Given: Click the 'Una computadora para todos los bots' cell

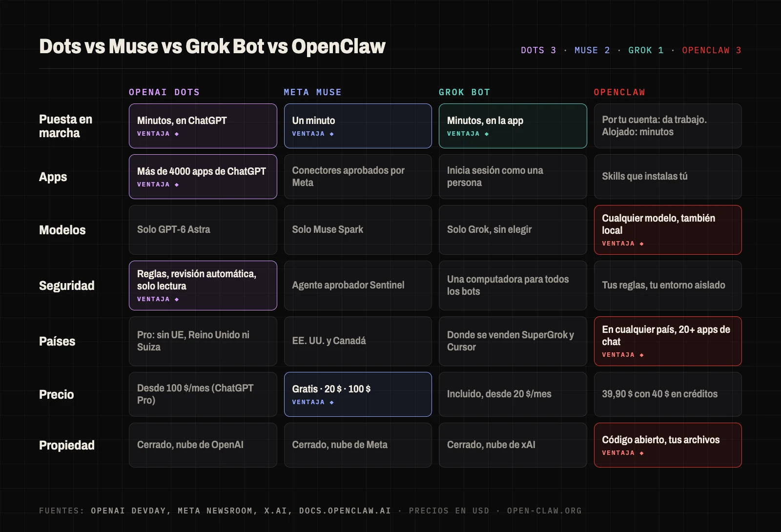Looking at the screenshot, I should pyautogui.click(x=513, y=286).
